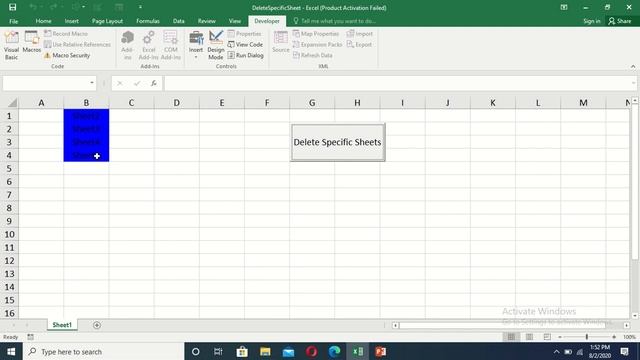
Task: Open the Name Box dropdown
Action: coord(92,83)
